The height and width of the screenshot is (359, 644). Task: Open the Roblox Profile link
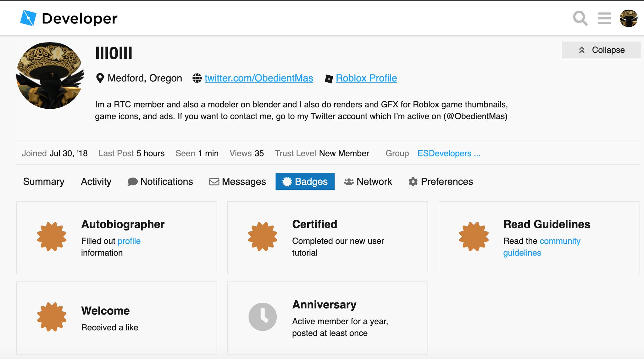(x=366, y=78)
